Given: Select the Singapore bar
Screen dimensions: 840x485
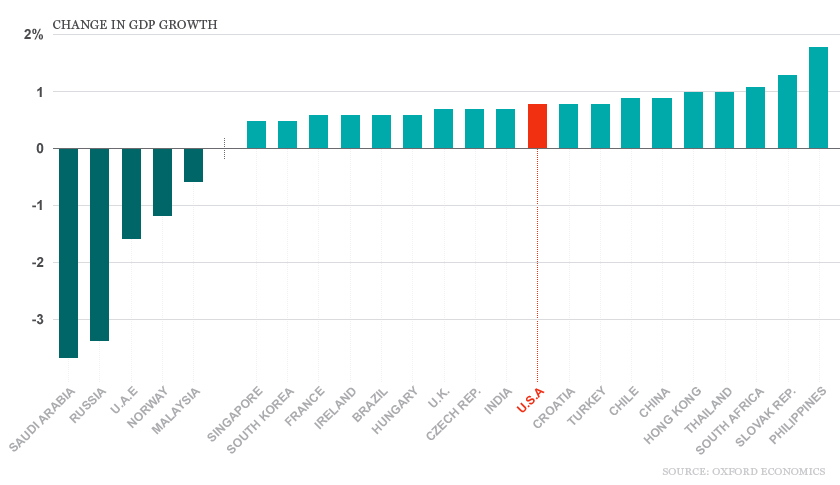Looking at the screenshot, I should (256, 135).
